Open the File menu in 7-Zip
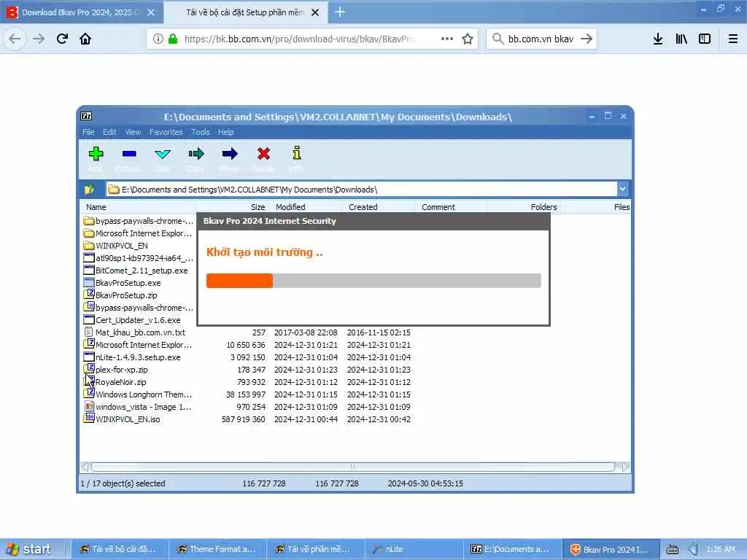747x560 pixels. pos(88,132)
